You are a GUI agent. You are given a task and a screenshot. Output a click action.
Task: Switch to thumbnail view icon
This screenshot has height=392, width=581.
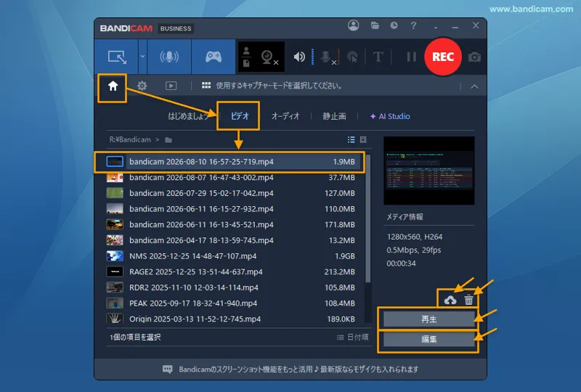click(363, 139)
